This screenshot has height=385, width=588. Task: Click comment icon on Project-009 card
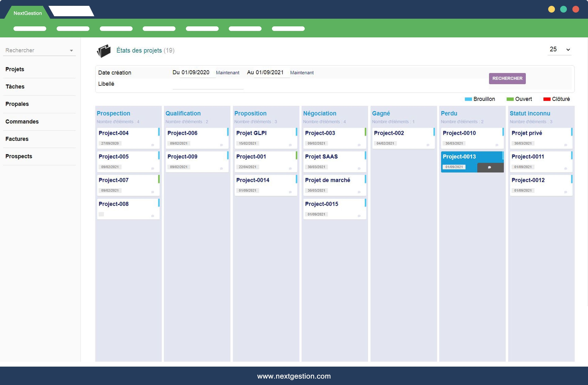point(221,169)
